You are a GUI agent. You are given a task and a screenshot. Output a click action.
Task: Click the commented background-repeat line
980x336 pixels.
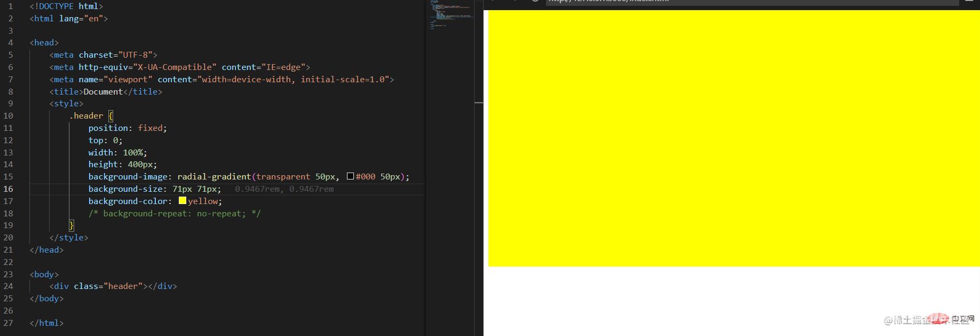pos(175,213)
